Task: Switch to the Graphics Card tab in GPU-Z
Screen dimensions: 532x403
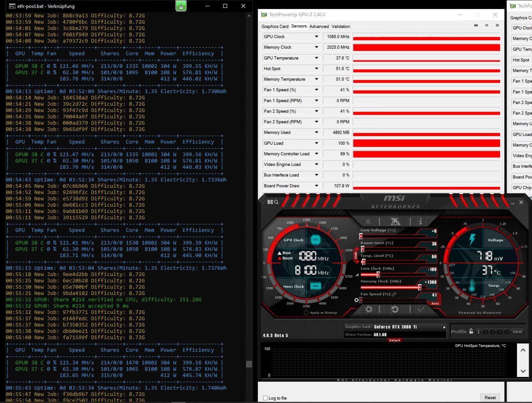Action: coord(275,26)
